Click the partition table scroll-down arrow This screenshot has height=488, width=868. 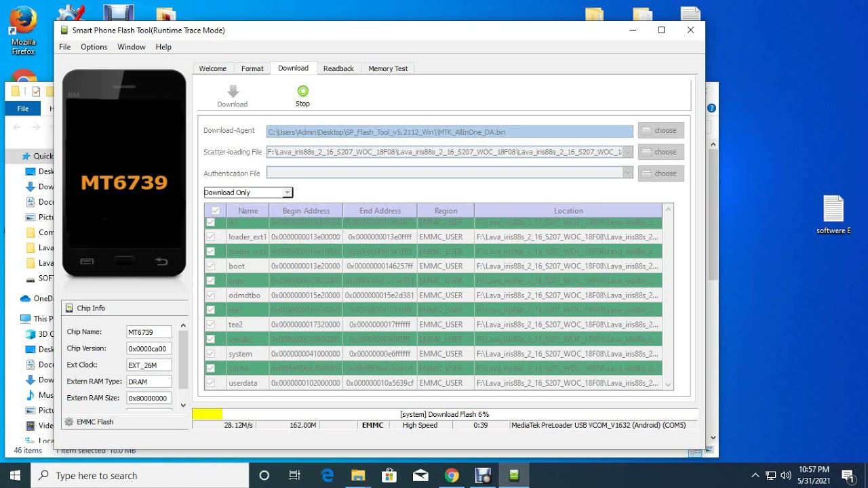pos(668,384)
